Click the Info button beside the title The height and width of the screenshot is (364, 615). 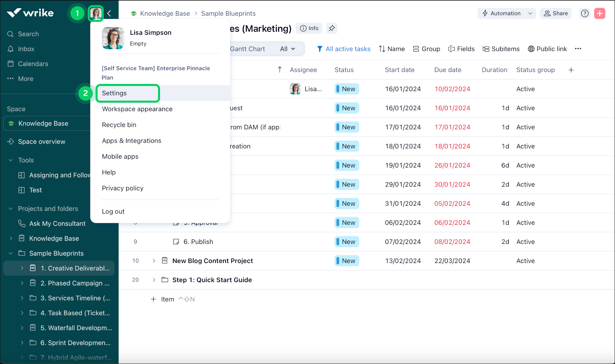coord(309,28)
